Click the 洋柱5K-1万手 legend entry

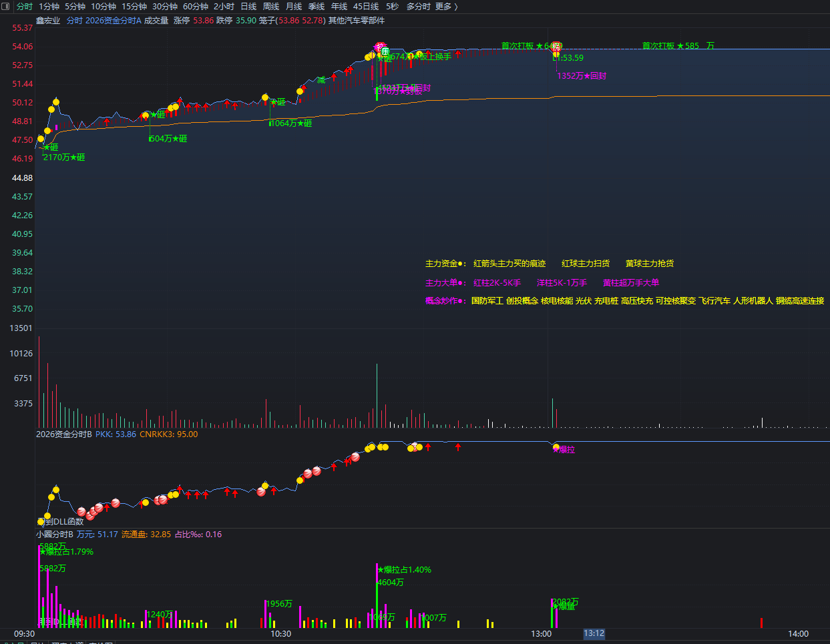pos(562,283)
